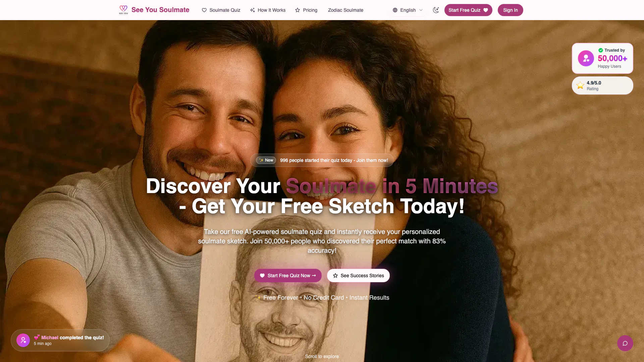Open the chat bubble icon
This screenshot has height=362, width=644.
tap(625, 343)
